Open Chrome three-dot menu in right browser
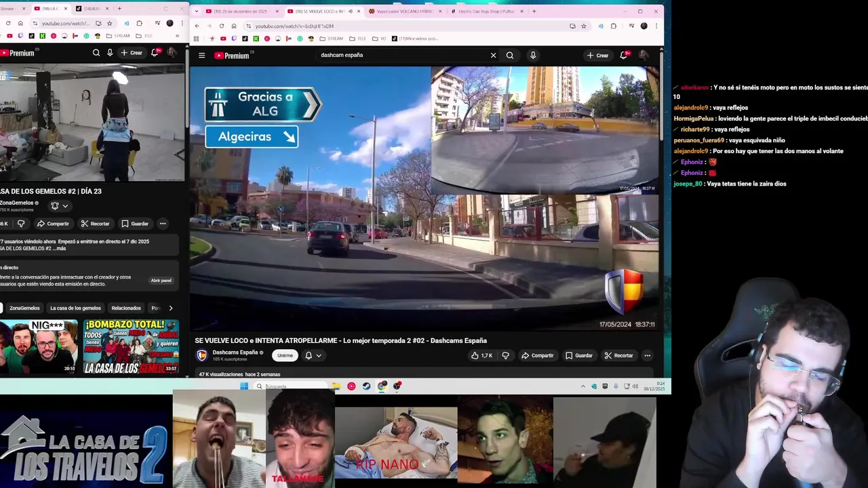The height and width of the screenshot is (488, 868). tap(656, 26)
